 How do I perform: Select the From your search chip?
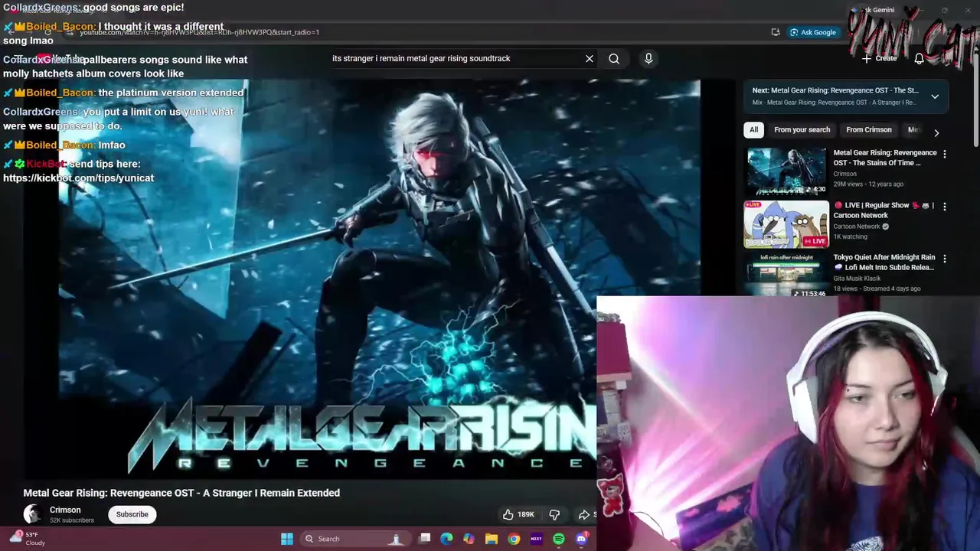coord(802,130)
